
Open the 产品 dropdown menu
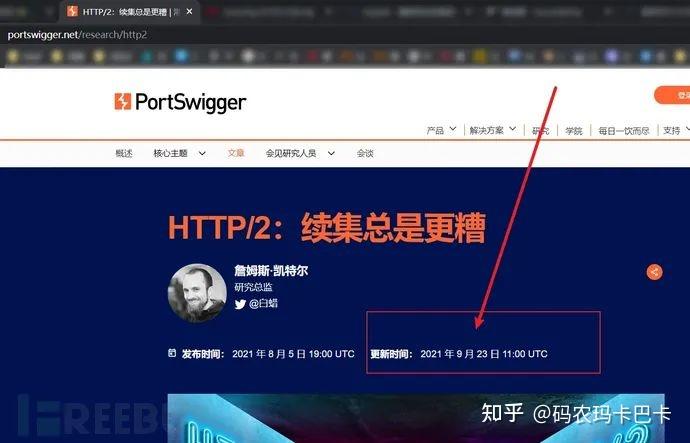441,130
